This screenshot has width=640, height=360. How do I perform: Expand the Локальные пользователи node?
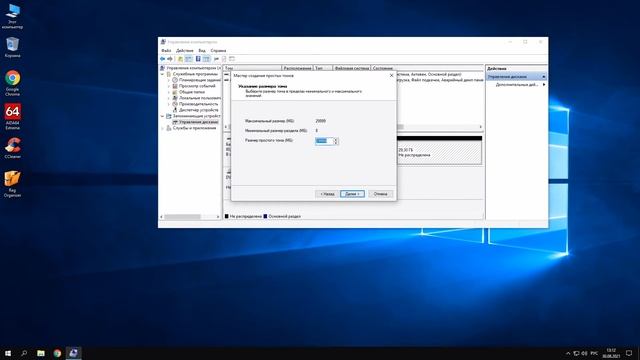[x=169, y=98]
